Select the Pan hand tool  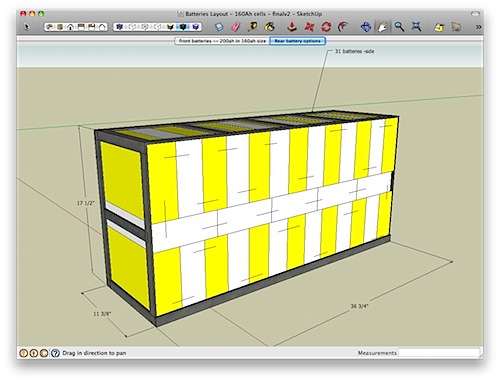tap(383, 27)
